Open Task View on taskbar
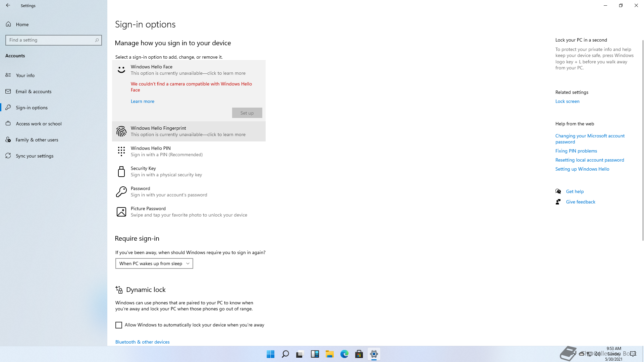Image resolution: width=644 pixels, height=362 pixels. [x=300, y=354]
